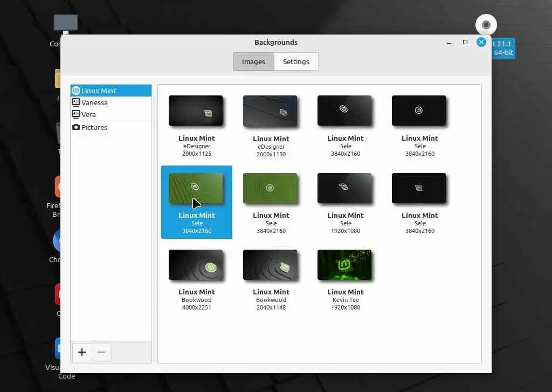Choose eDesigner 2000x1125 wallpaper thumbnail
The width and height of the screenshot is (552, 392).
[196, 111]
